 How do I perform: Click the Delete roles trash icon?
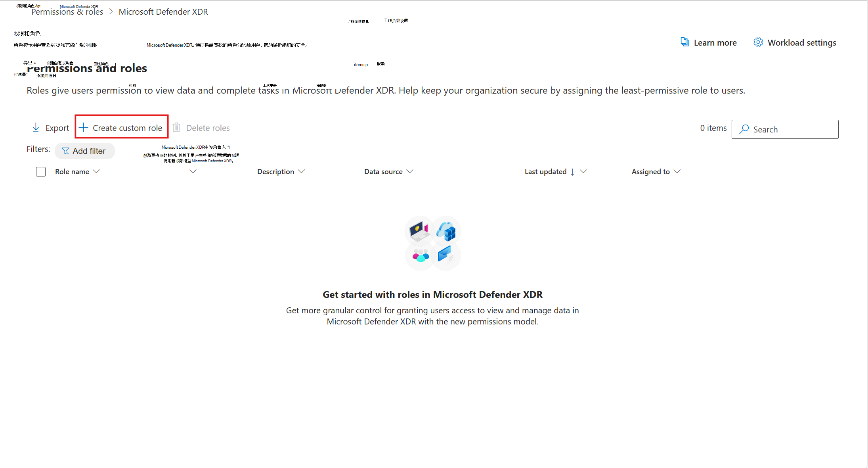tap(176, 127)
